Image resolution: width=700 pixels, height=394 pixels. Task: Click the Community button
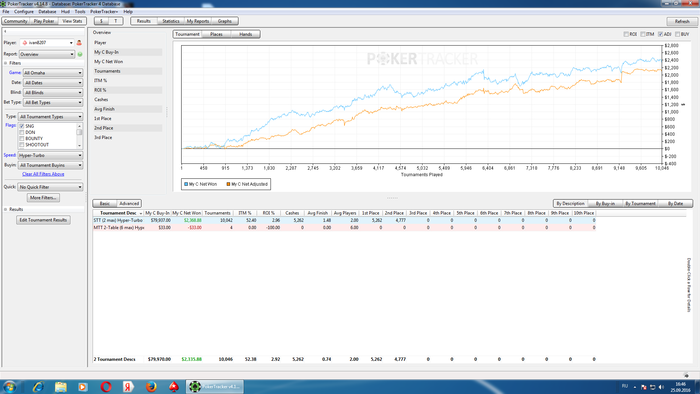(16, 21)
